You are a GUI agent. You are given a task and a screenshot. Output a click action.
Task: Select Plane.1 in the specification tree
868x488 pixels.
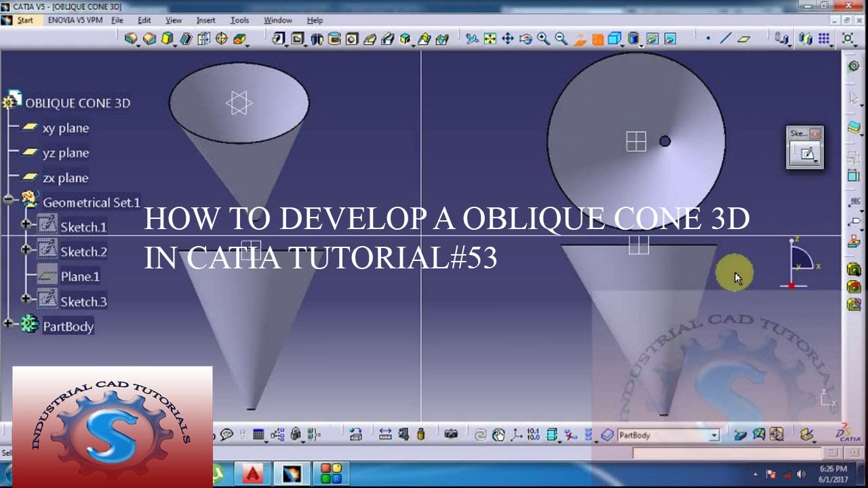pos(80,277)
